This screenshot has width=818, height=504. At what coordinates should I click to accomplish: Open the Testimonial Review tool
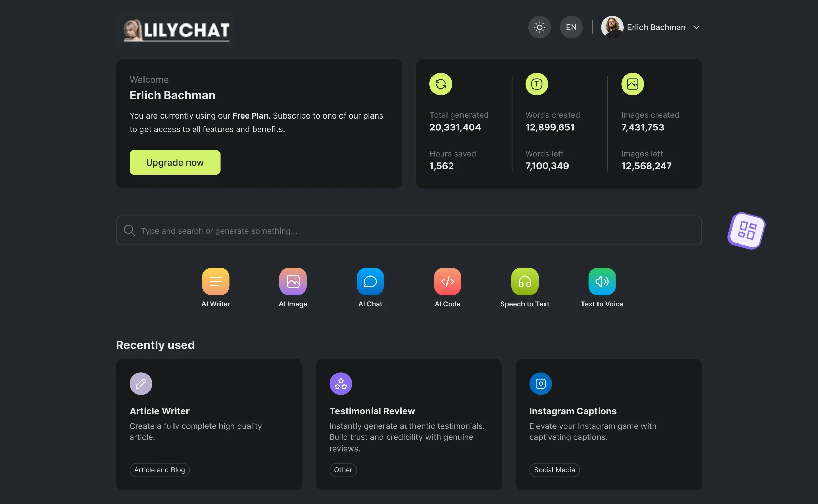pos(409,425)
